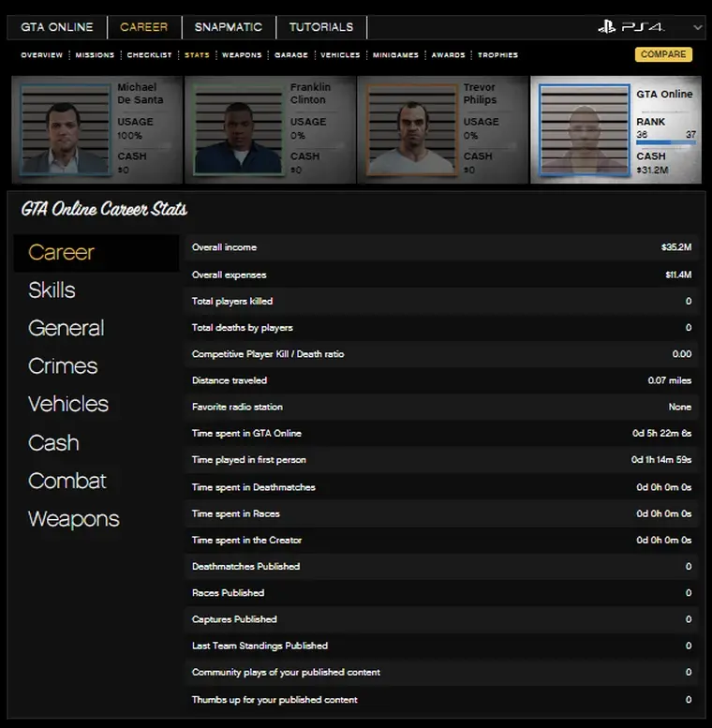Go to the Overview sub-menu
Screen dimensions: 712x728
[x=42, y=55]
